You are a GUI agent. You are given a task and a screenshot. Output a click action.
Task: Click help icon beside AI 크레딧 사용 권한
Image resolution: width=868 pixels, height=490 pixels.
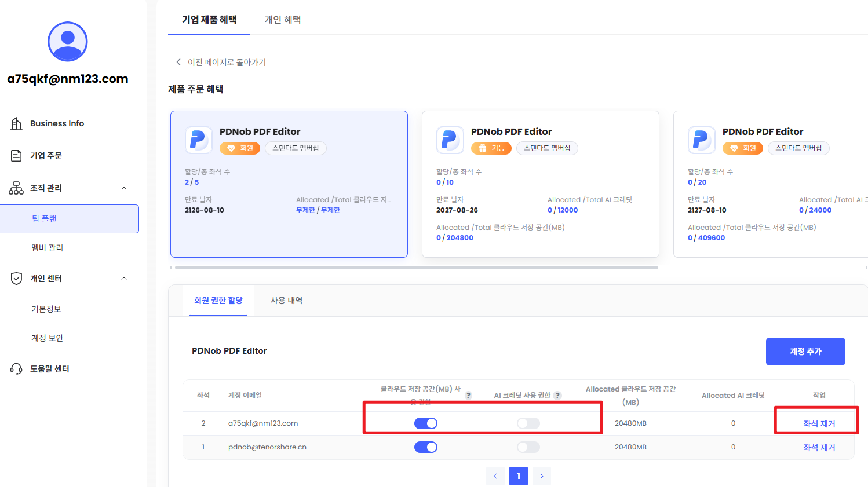click(x=557, y=395)
